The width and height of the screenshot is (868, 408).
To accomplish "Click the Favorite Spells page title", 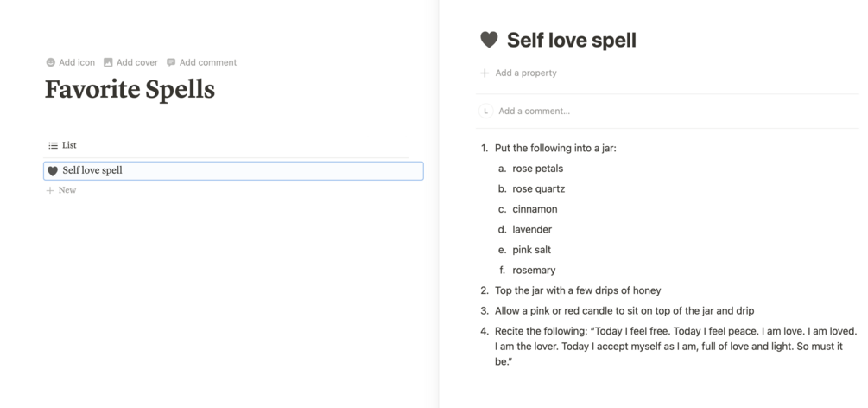I will coord(130,89).
